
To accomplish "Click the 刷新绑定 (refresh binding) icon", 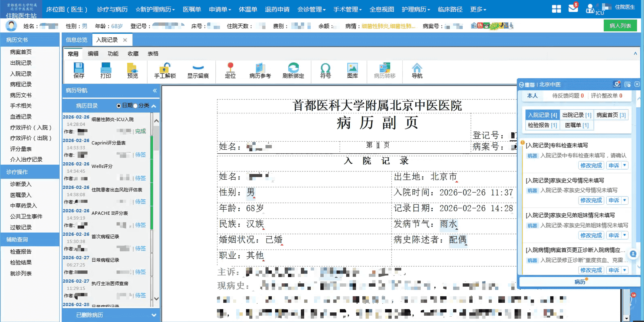I will [x=293, y=71].
